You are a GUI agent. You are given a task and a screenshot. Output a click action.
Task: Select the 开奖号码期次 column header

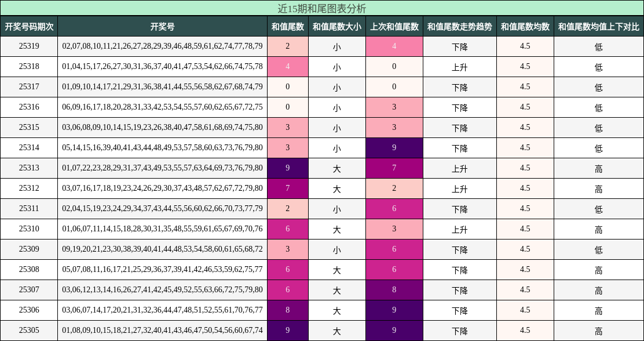tap(30, 25)
